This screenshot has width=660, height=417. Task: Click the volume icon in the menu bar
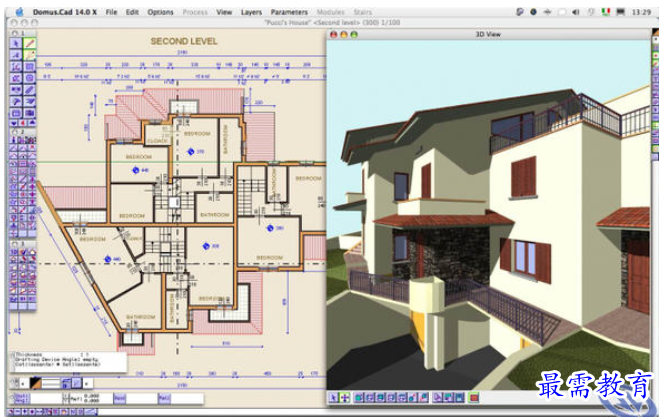pyautogui.click(x=576, y=12)
